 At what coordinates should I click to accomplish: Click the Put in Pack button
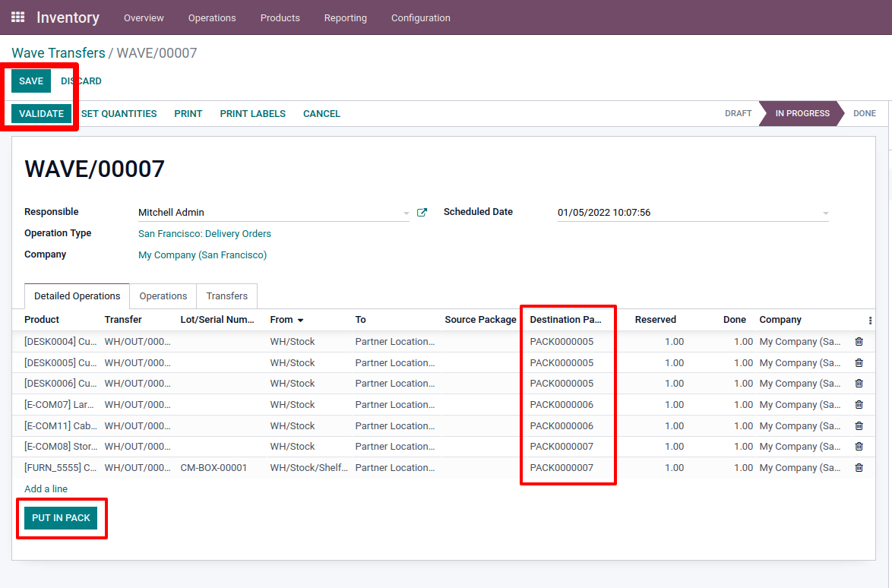[x=61, y=517]
